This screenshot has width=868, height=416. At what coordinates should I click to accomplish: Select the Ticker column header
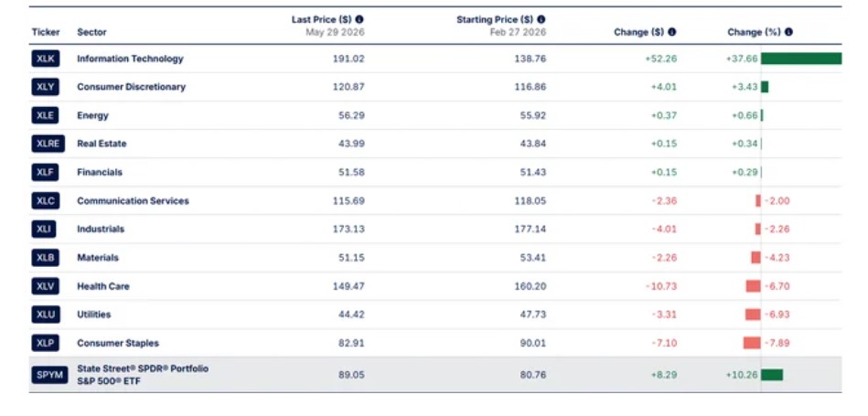pyautogui.click(x=46, y=32)
